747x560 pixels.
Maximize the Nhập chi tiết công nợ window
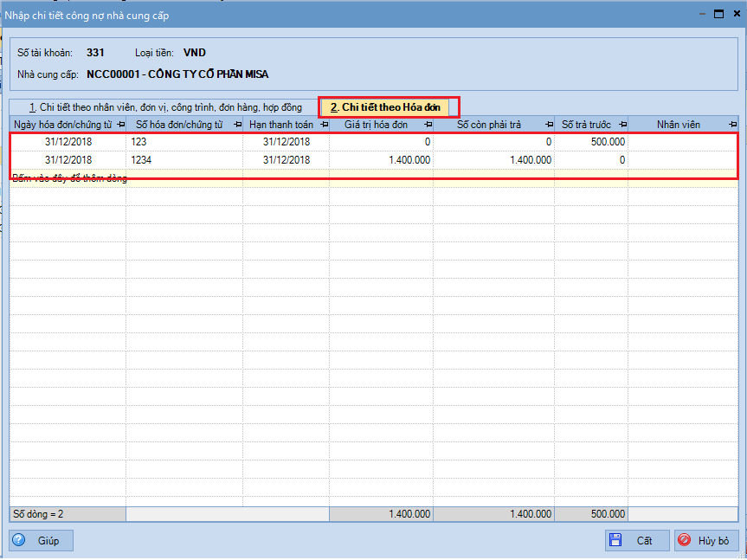(718, 14)
